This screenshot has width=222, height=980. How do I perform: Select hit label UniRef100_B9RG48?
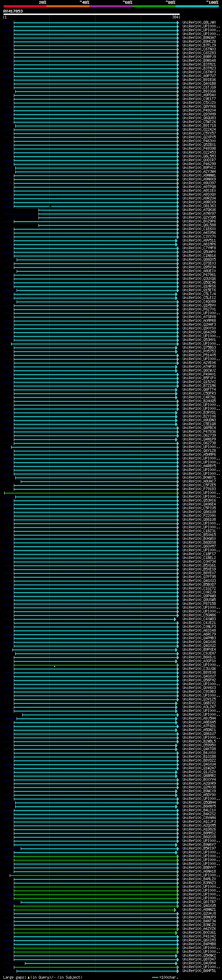(199, 60)
